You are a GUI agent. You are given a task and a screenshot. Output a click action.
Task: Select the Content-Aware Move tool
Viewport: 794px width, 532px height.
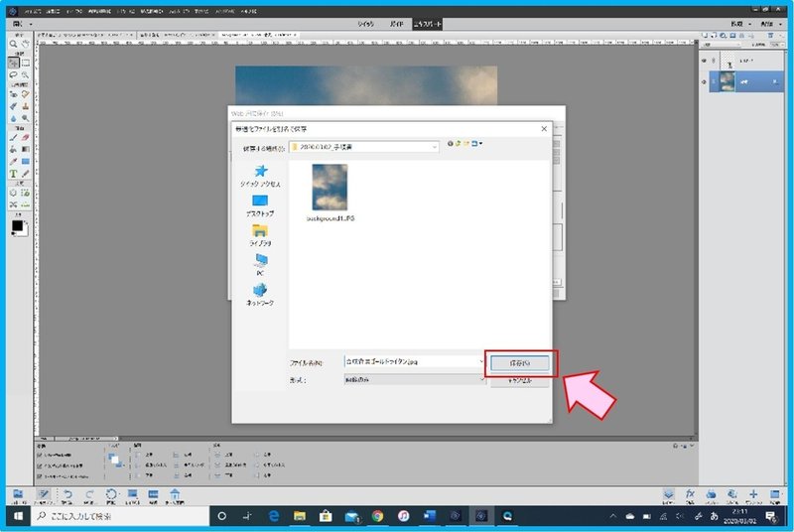tap(14, 205)
